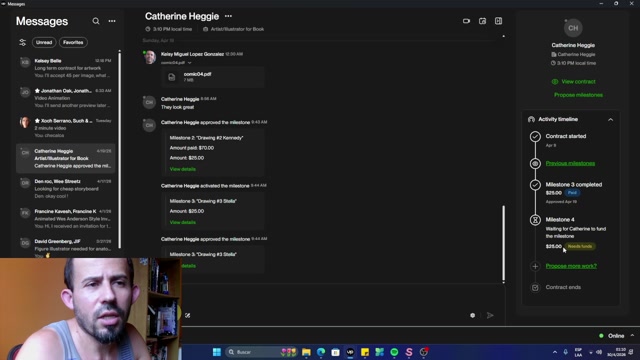Viewport: 640px width, 360px height.
Task: Open File Explorer from taskbar
Action: [306, 352]
